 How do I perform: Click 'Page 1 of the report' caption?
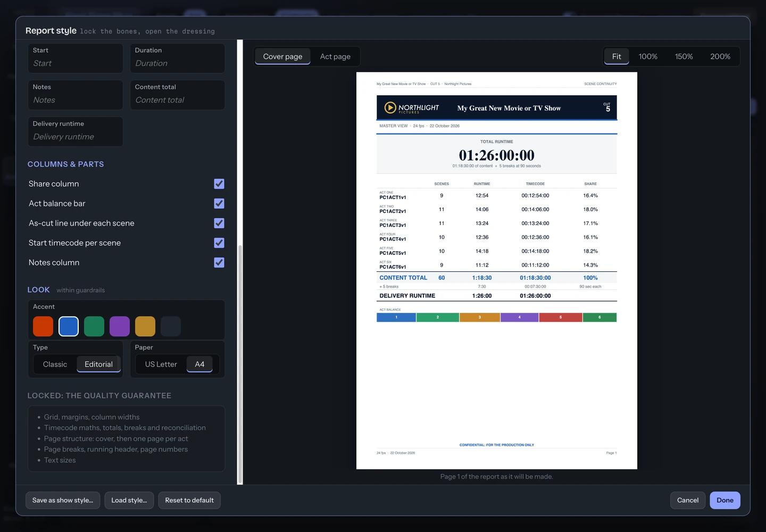(x=497, y=477)
